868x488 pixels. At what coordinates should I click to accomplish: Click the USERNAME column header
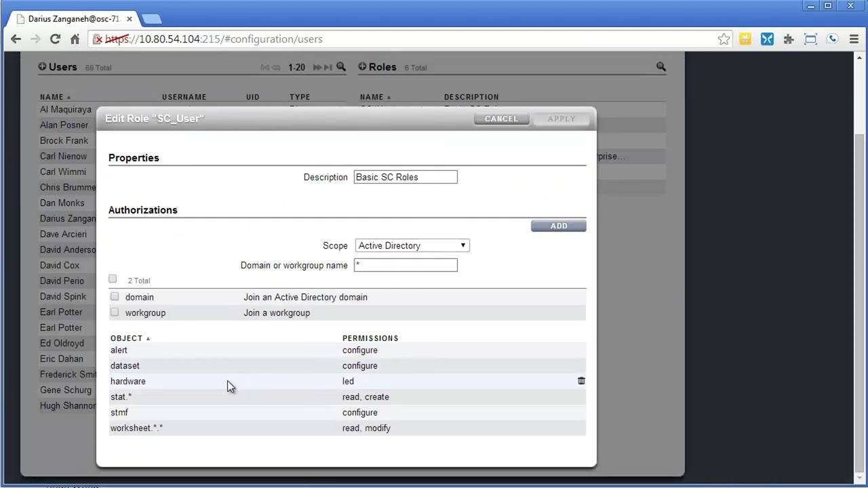coord(184,97)
